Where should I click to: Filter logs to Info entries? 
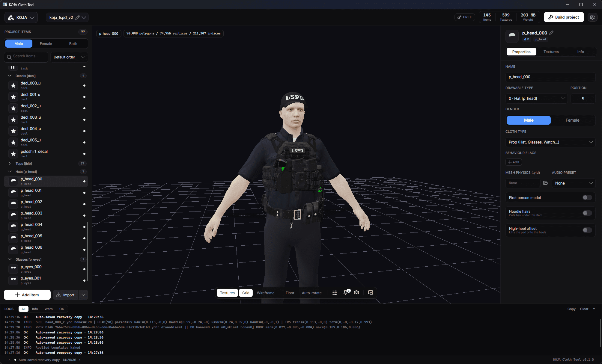point(35,309)
